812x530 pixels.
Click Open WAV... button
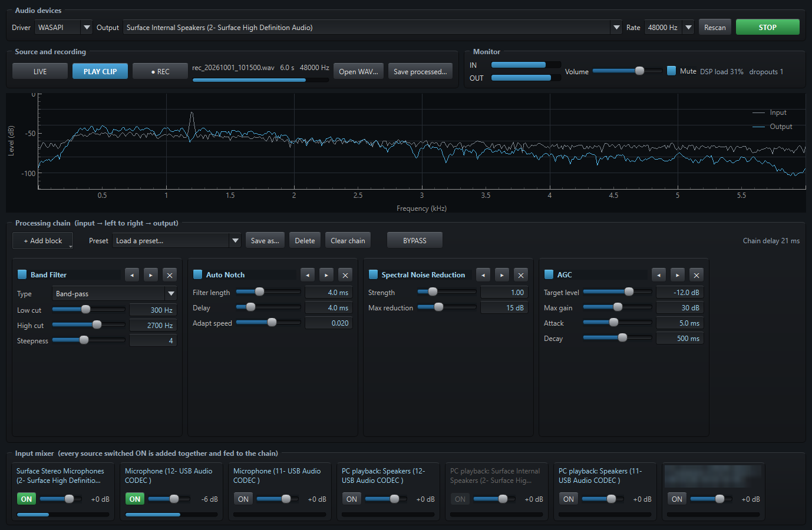359,71
